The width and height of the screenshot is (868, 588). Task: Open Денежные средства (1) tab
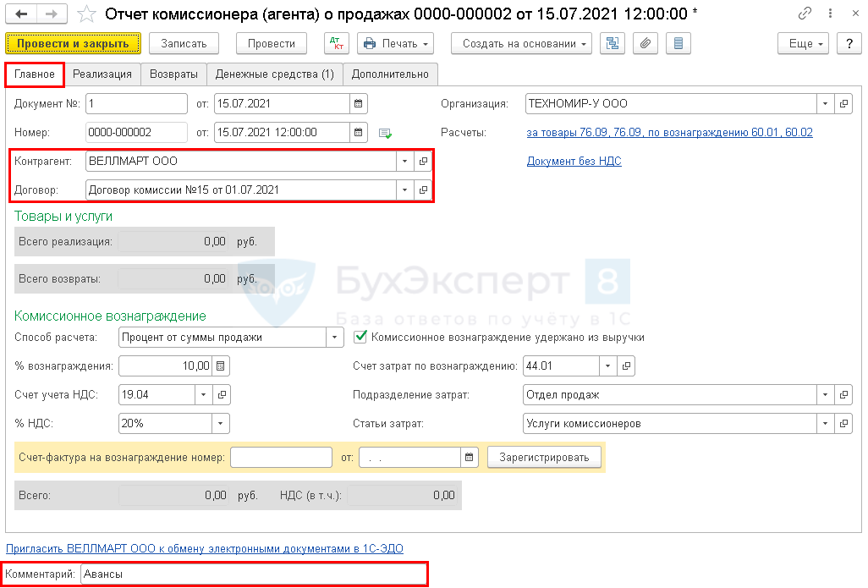point(274,74)
